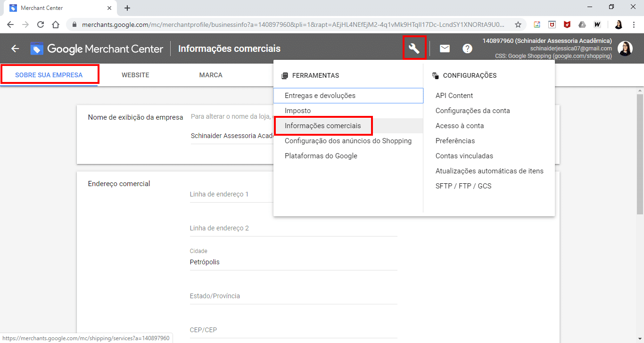The width and height of the screenshot is (644, 343).
Task: Open the account profile avatar
Action: [x=625, y=49]
